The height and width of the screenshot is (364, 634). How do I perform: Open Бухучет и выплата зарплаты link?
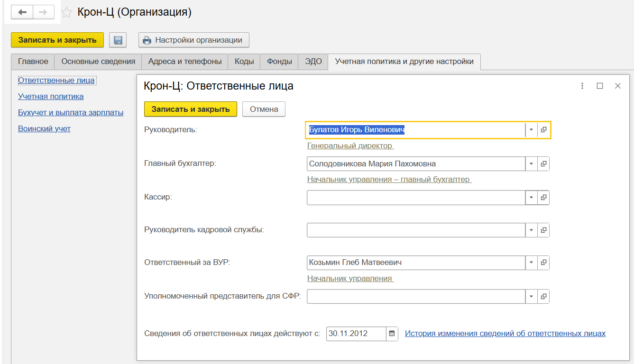pos(71,113)
